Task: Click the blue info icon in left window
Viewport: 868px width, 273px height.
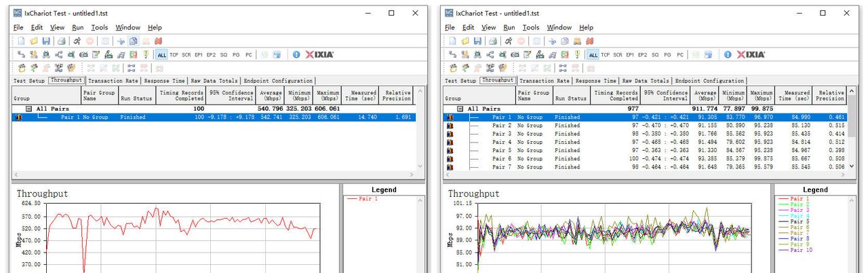Action: (x=296, y=54)
